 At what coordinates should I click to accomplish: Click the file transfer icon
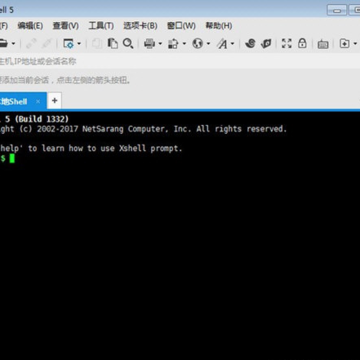[x=173, y=44]
